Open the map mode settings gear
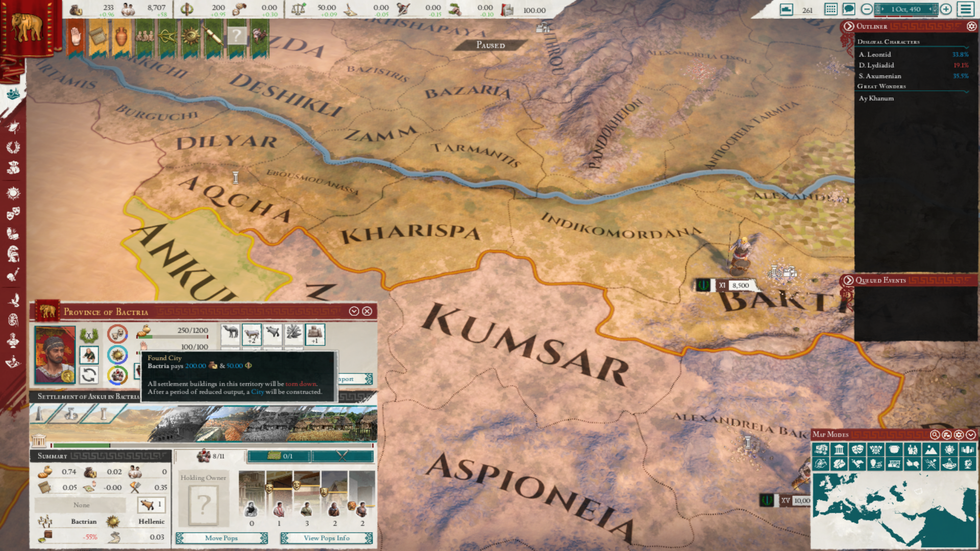This screenshot has width=980, height=551. point(959,435)
